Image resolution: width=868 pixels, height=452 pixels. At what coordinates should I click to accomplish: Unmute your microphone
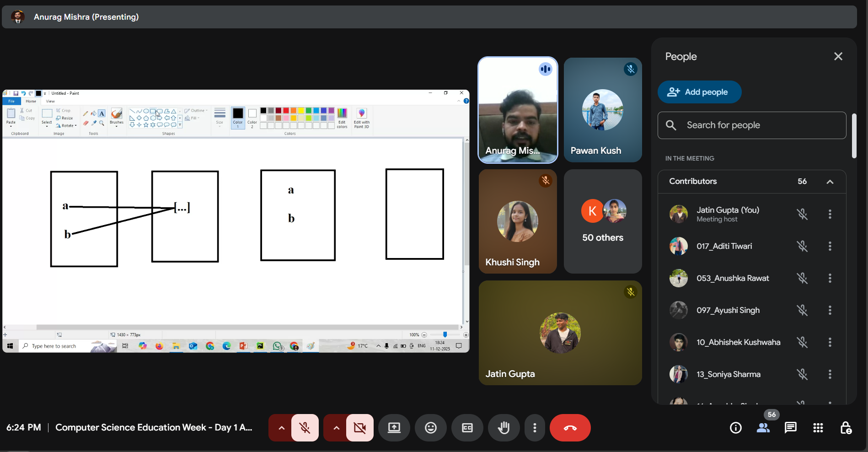305,428
